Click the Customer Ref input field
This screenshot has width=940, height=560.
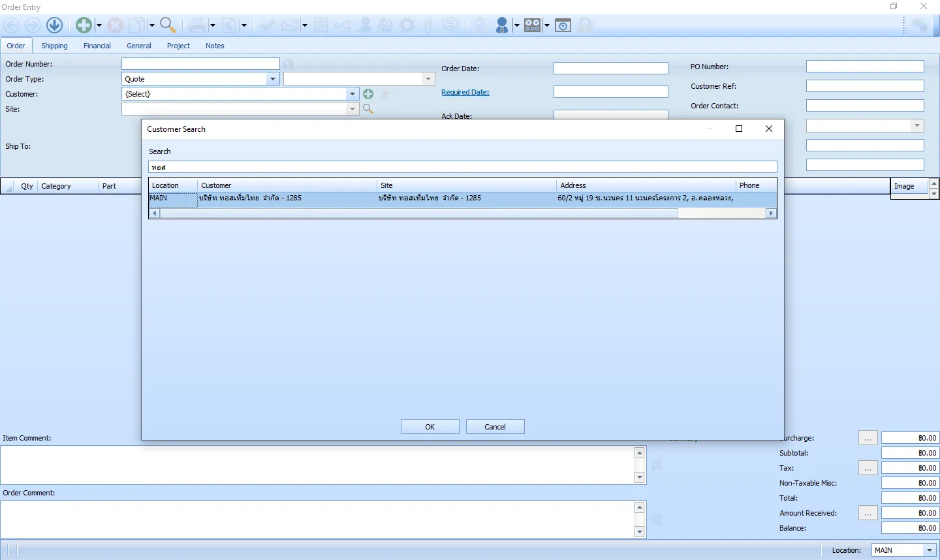coord(865,86)
